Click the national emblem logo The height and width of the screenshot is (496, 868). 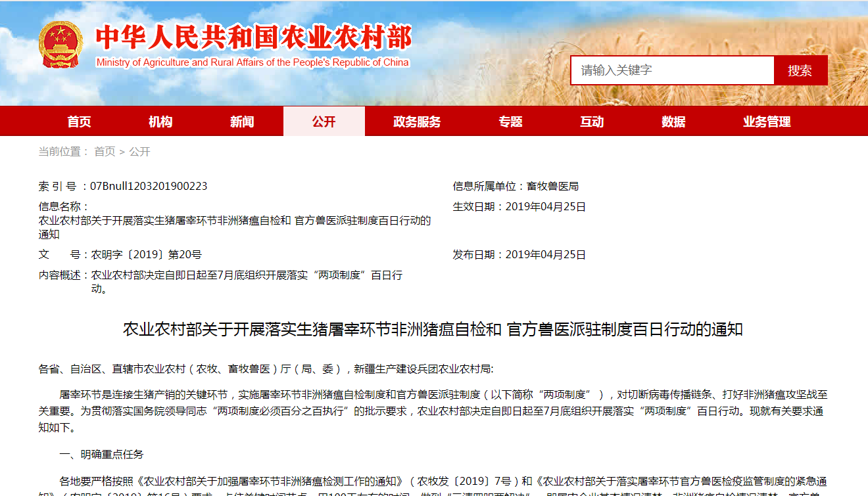coord(60,44)
